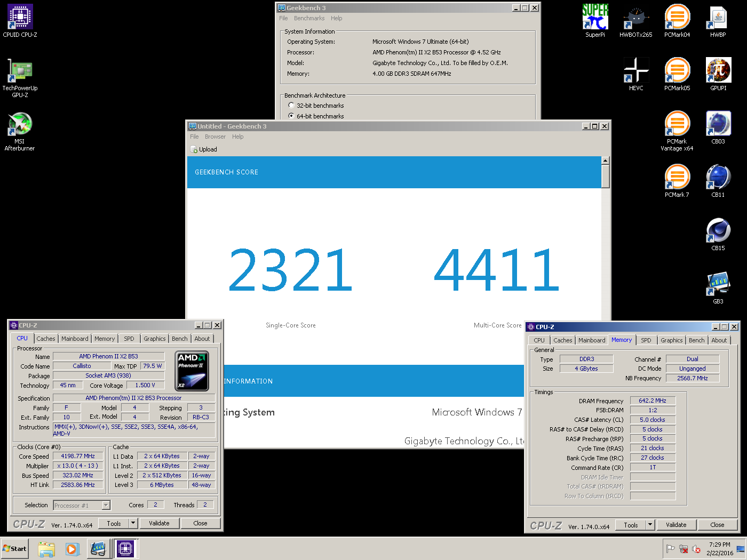
Task: Select 32-bit benchmarks radio button
Action: (291, 105)
